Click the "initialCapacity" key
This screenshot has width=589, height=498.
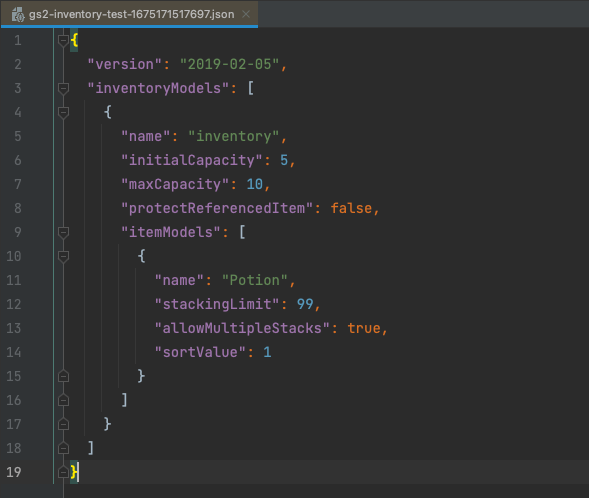192,160
